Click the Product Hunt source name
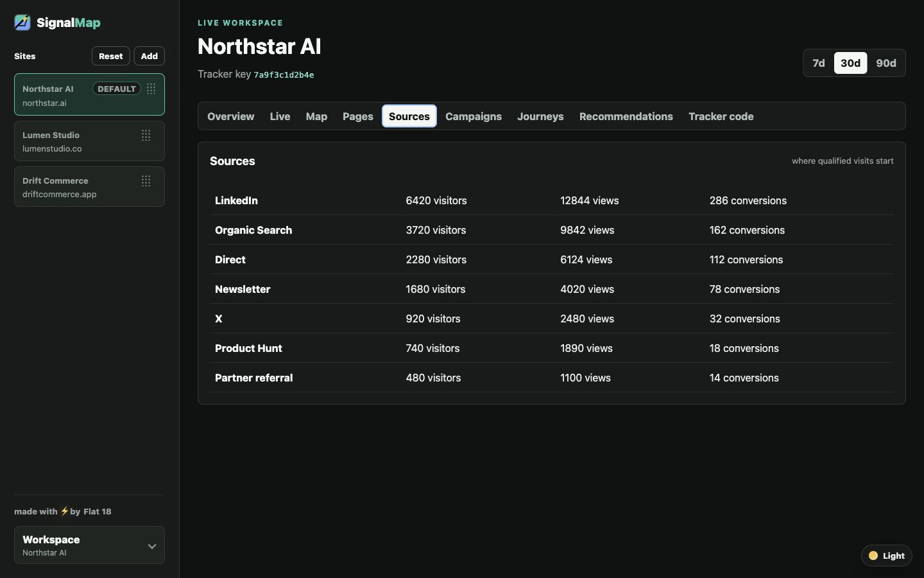 [x=248, y=348]
